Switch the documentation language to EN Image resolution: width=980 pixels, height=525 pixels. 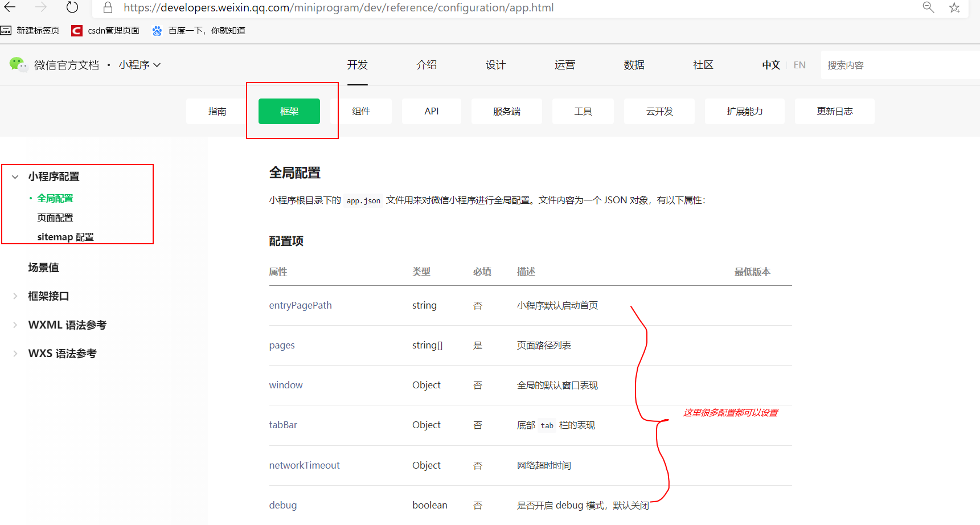pyautogui.click(x=799, y=64)
